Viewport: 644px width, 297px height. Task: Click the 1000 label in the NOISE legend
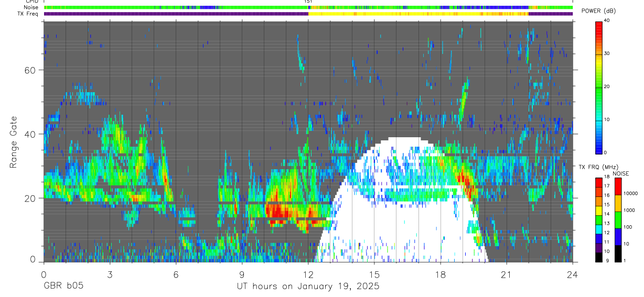click(628, 210)
